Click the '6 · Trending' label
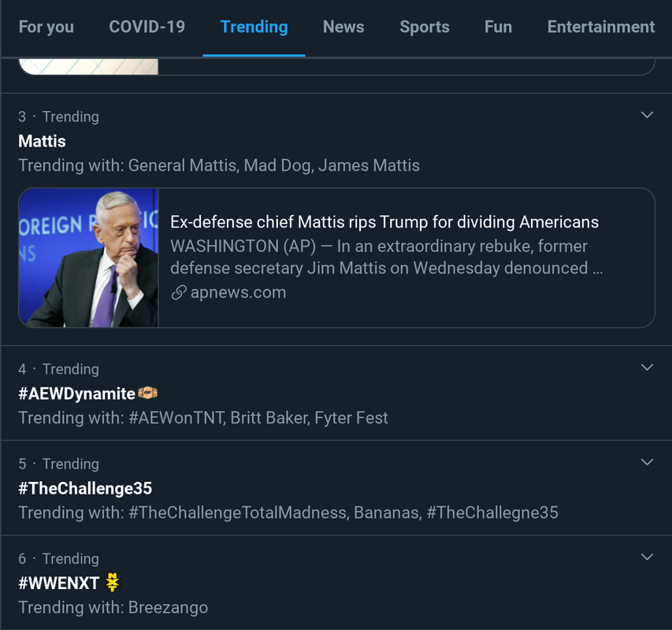672x630 pixels. click(59, 559)
